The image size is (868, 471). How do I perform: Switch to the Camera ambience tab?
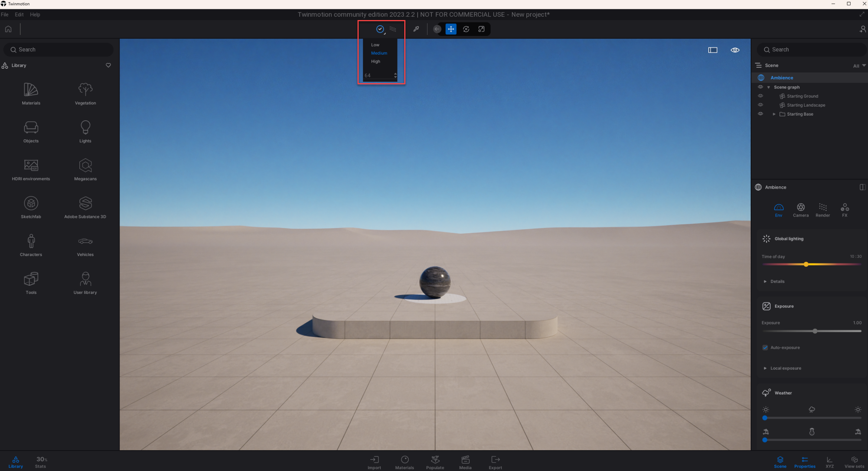[x=800, y=210]
